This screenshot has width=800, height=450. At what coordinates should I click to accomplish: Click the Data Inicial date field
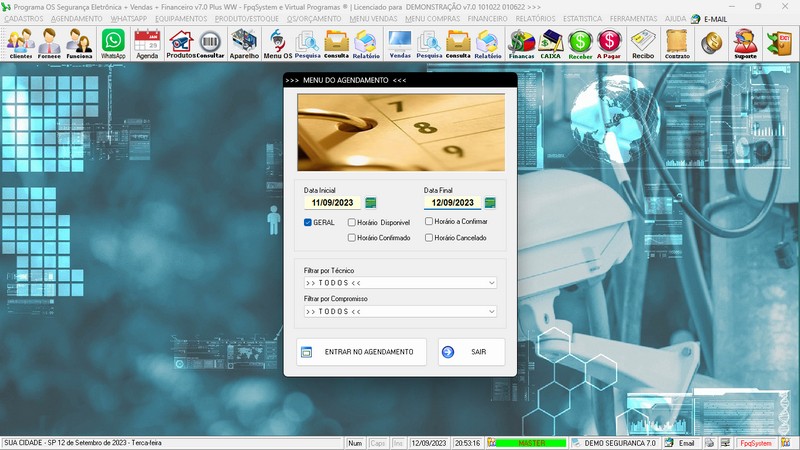(x=332, y=203)
